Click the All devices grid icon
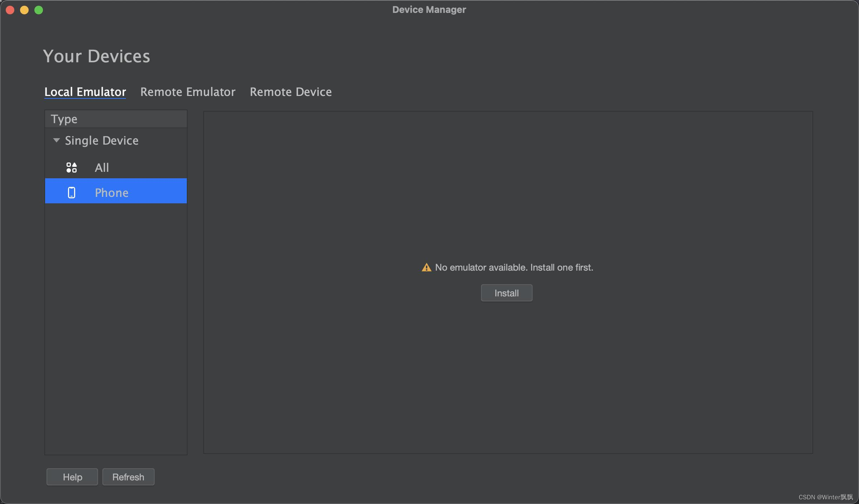The image size is (859, 504). coord(72,168)
